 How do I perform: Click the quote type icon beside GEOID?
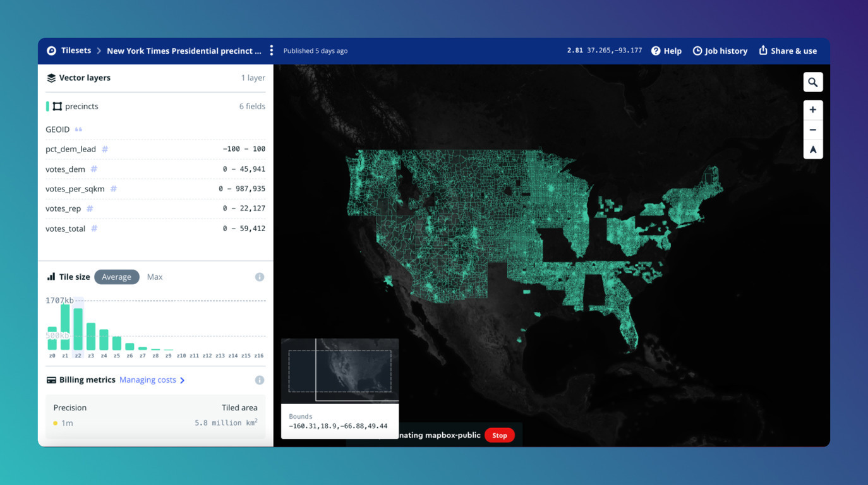pos(78,129)
